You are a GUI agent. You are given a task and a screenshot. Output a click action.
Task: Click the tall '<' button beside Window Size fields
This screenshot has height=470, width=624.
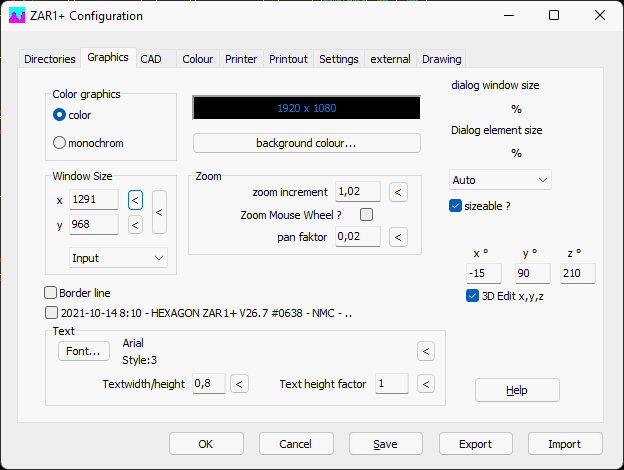[159, 212]
